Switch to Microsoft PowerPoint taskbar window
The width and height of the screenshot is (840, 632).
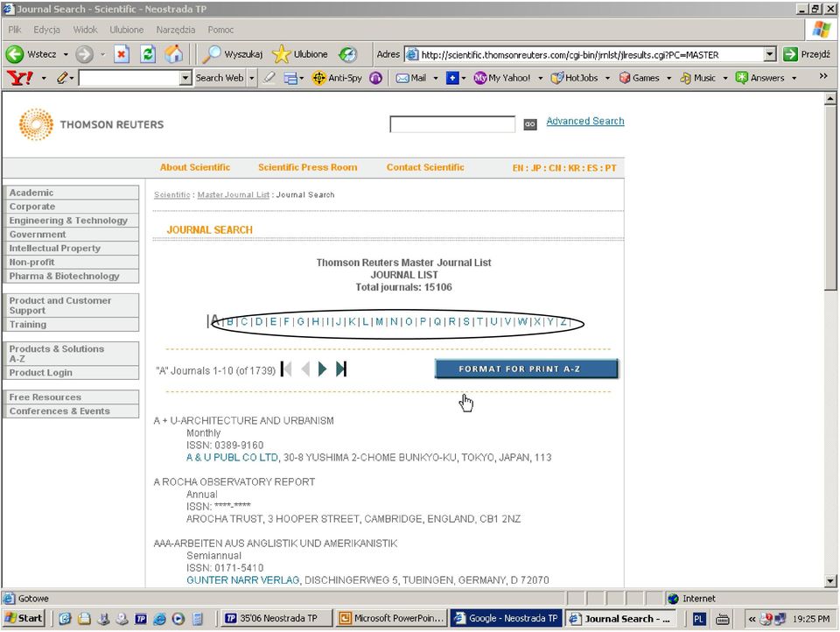pyautogui.click(x=393, y=618)
